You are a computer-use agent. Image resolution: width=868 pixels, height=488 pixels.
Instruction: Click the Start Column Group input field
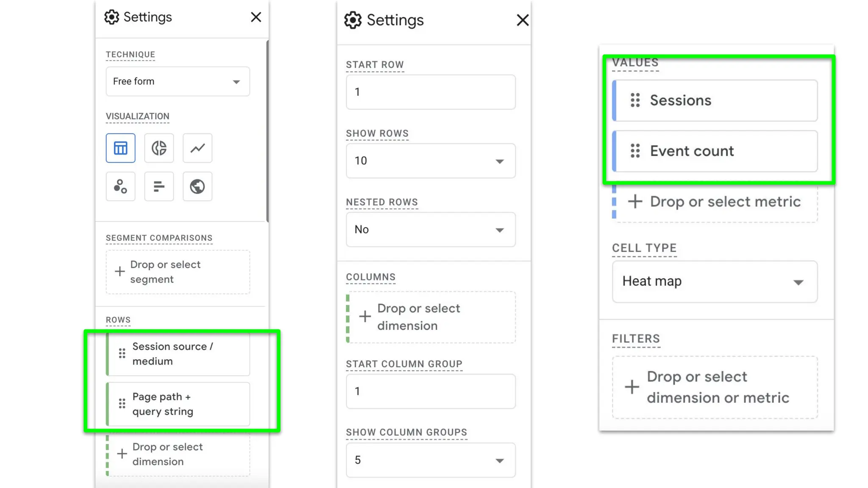430,391
